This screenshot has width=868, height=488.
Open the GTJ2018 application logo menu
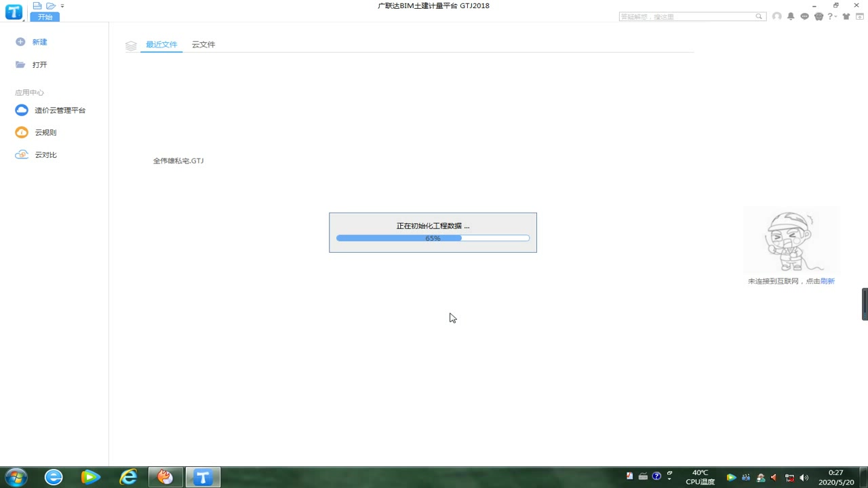coord(14,12)
